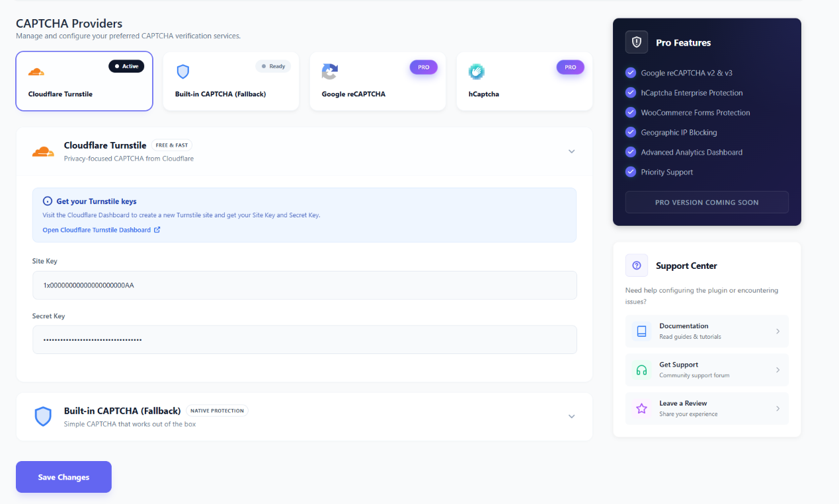
Task: Click the Save Changes button
Action: (63, 476)
